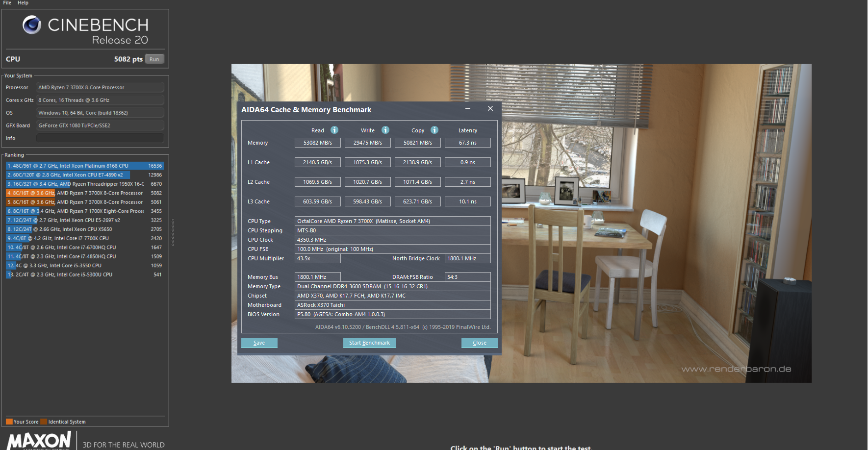Click Memory Latency value 67.3 ns
Screen dimensions: 868x450
tap(468, 143)
